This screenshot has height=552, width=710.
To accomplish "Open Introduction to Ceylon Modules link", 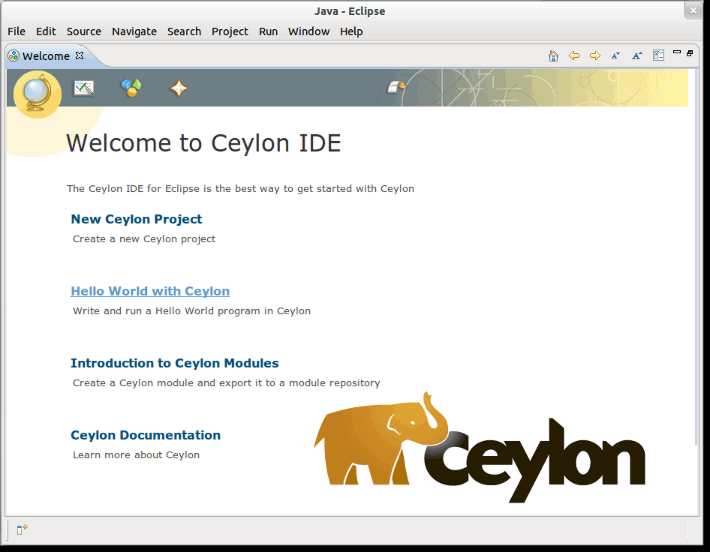I will point(175,363).
